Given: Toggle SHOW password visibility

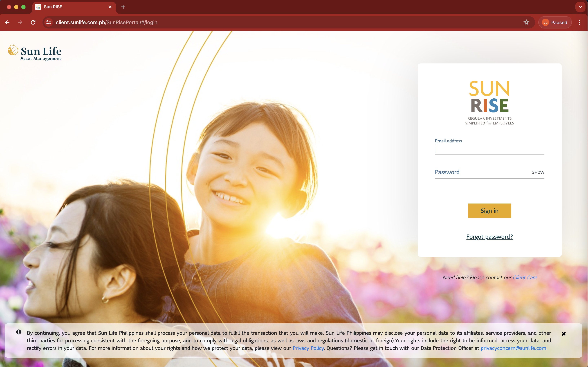Looking at the screenshot, I should point(538,172).
